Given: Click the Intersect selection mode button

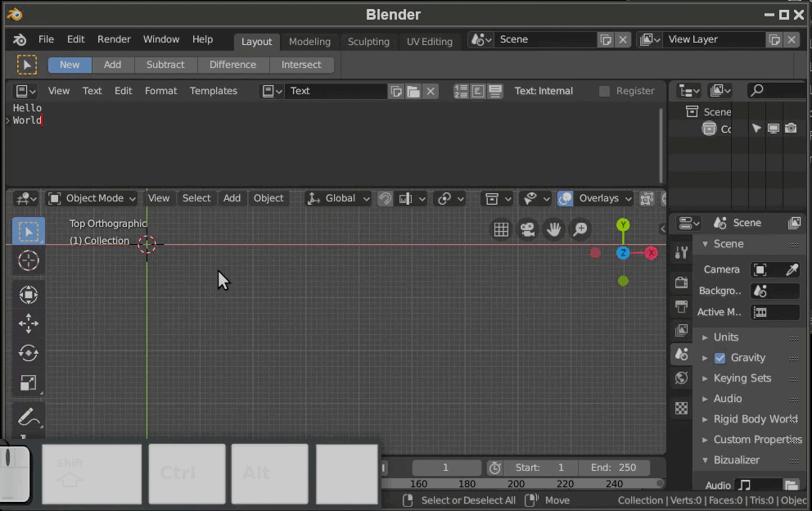Looking at the screenshot, I should (x=301, y=65).
